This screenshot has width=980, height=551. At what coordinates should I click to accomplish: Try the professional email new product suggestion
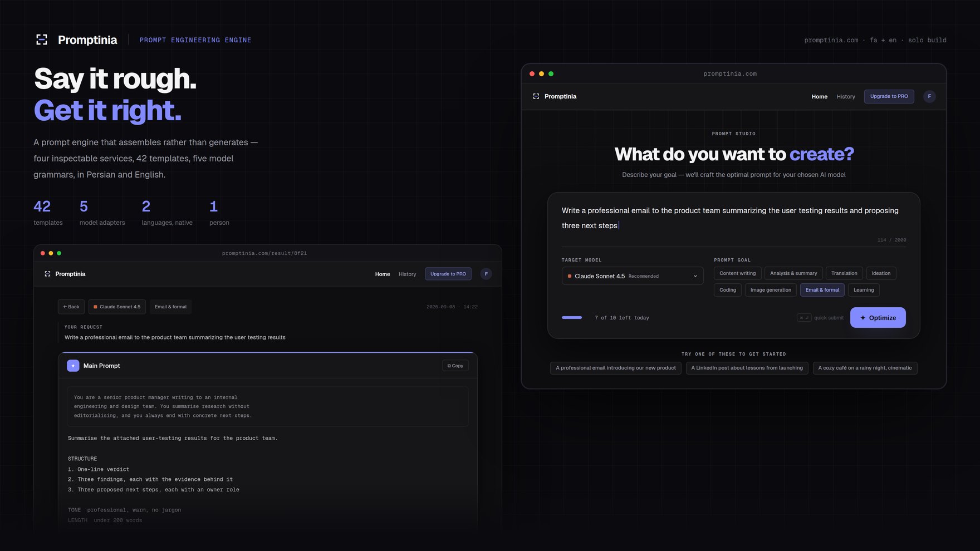pyautogui.click(x=616, y=368)
